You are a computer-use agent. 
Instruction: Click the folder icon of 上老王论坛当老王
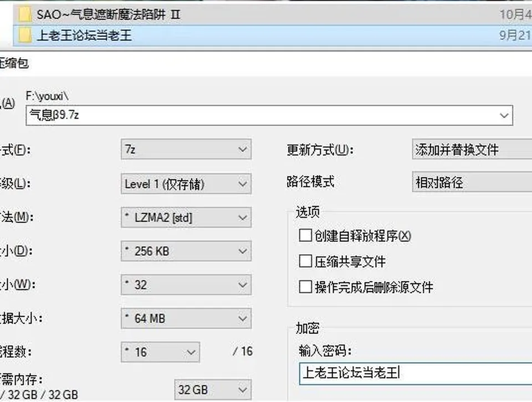tap(25, 35)
